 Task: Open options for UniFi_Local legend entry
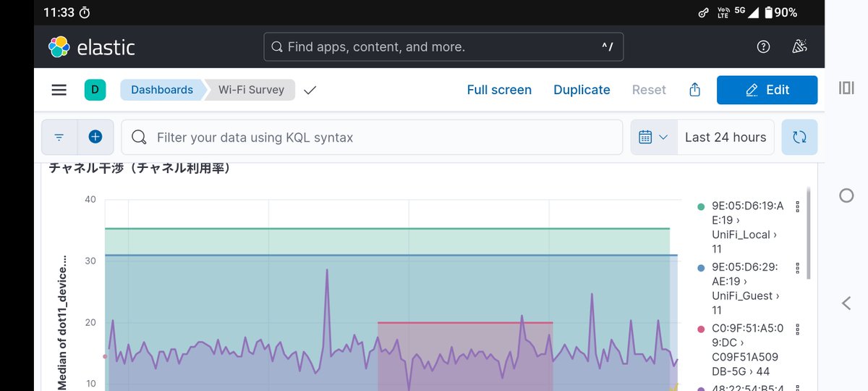(797, 206)
